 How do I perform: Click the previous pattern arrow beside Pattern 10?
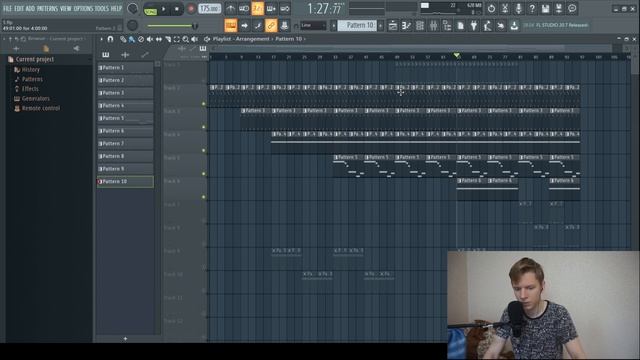[333, 25]
